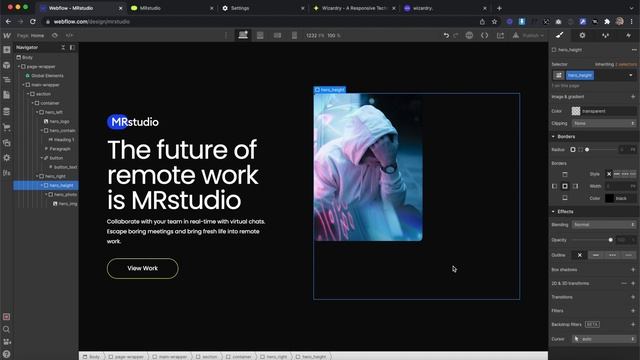Image resolution: width=640 pixels, height=360 pixels.
Task: Click the Webflow W logo menu
Action: tap(7, 36)
